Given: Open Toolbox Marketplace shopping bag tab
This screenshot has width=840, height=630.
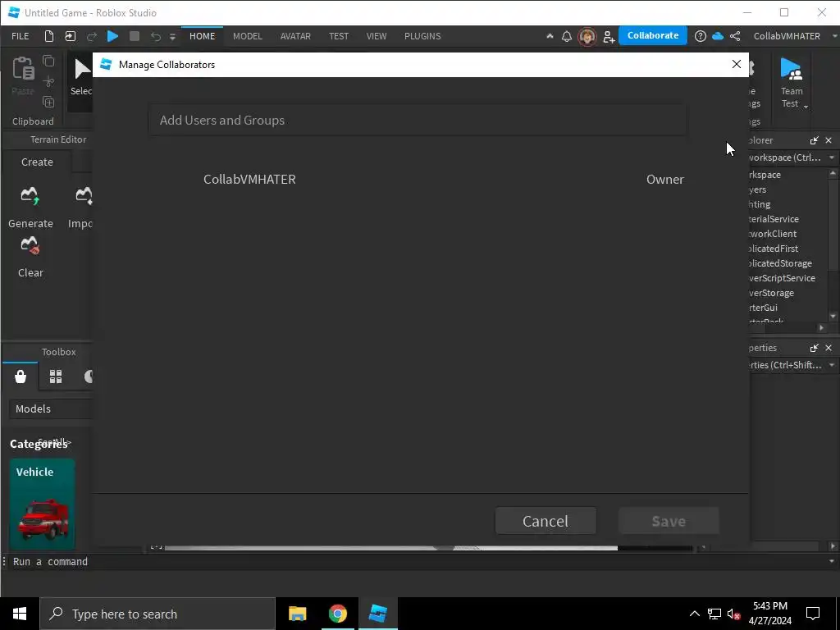Looking at the screenshot, I should [x=21, y=377].
